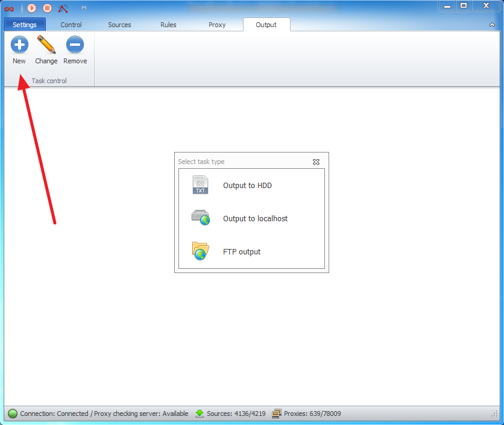
Task: Click the window resize grip in status bar
Action: (495, 415)
